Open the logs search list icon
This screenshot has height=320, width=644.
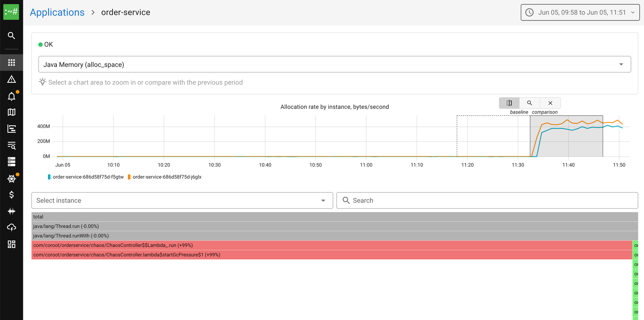[x=11, y=145]
